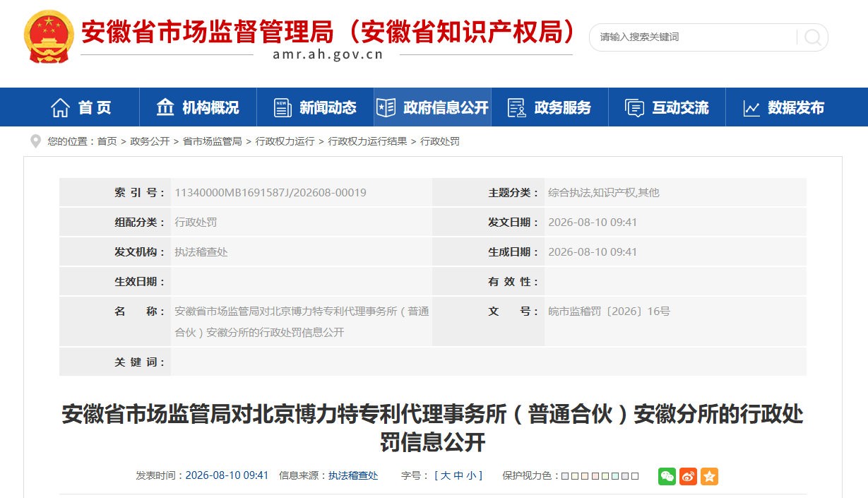Screen dimensions: 868x498
Task: Click the 索引号 label cell
Action: (x=115, y=192)
